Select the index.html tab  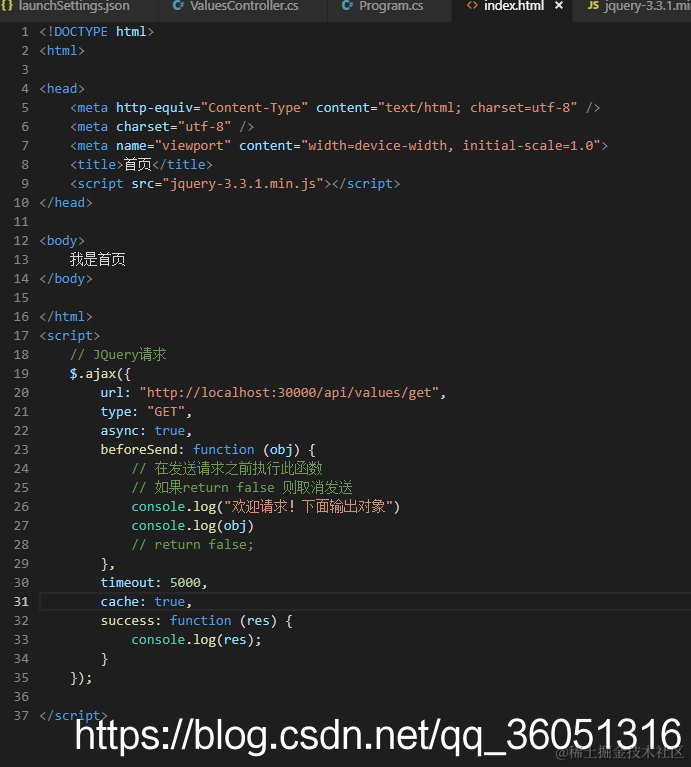(513, 6)
